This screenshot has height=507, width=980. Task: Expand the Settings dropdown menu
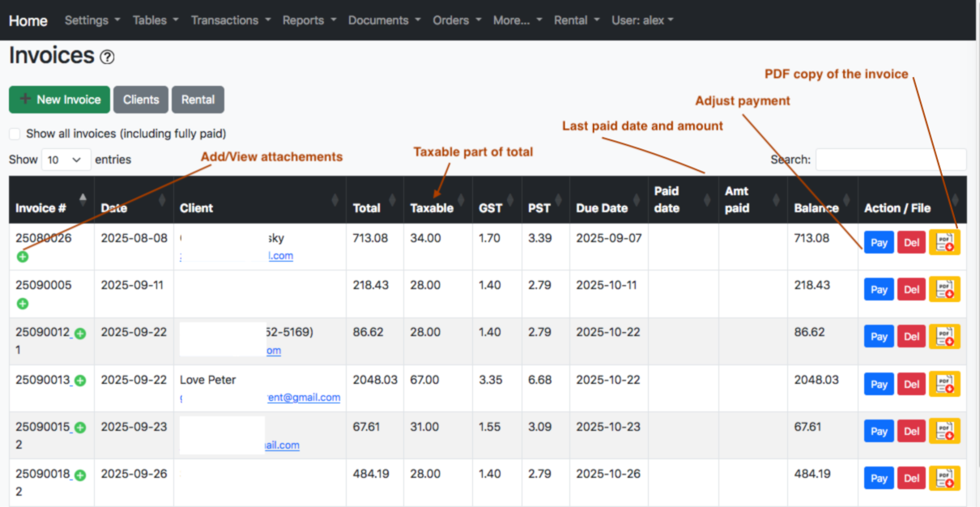point(92,20)
